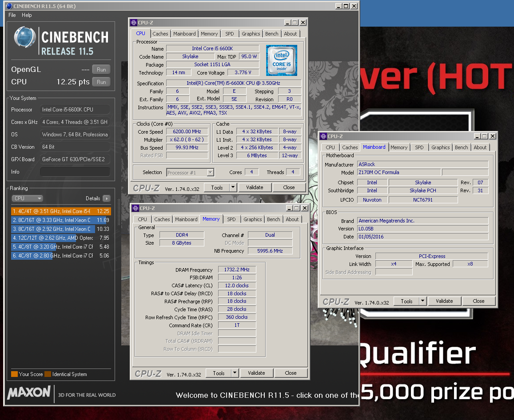Select ranking row 4C/4T @ 3.51 GHz

(x=61, y=211)
